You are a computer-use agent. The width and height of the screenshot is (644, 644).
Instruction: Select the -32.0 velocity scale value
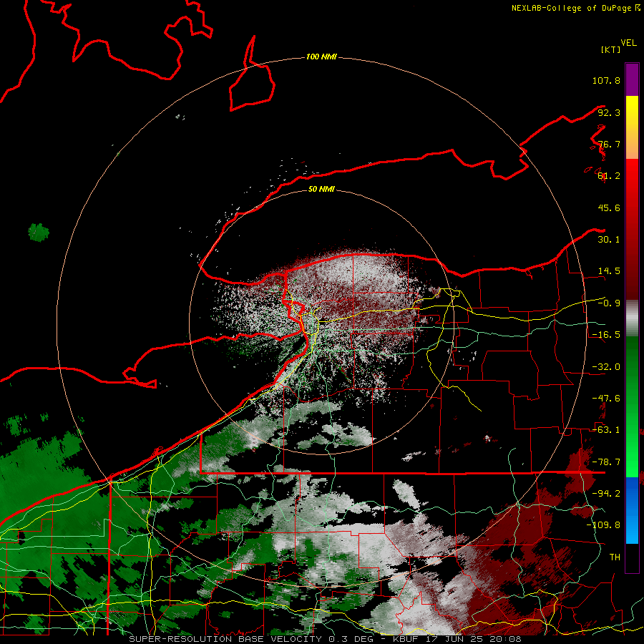[x=606, y=367]
